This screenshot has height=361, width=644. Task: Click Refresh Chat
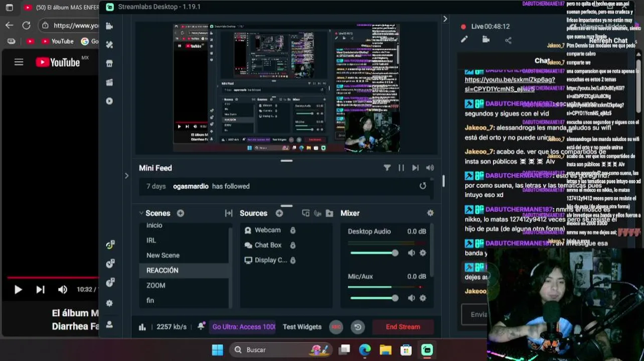(x=608, y=41)
